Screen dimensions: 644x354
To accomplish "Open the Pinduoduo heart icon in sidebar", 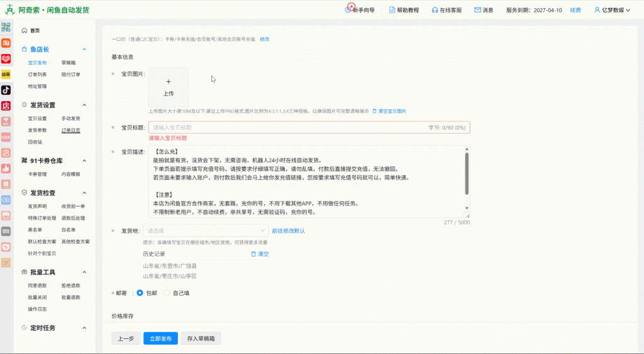I will point(6,58).
